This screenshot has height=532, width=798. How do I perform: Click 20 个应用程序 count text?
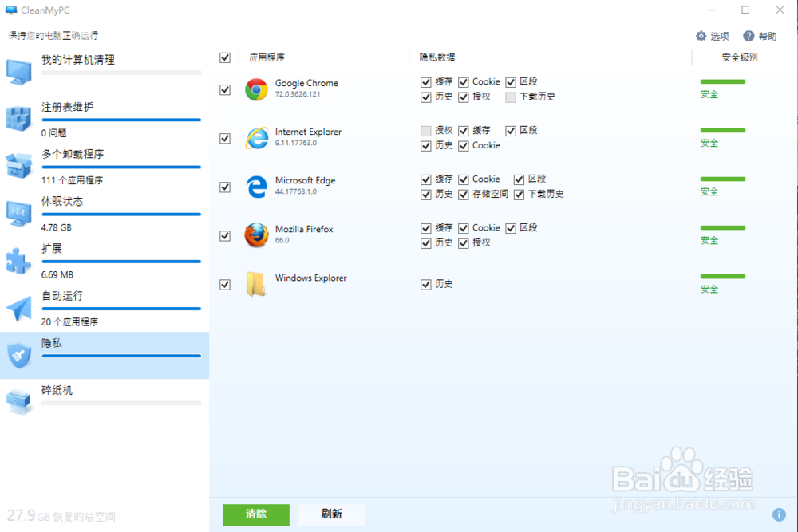[69, 322]
